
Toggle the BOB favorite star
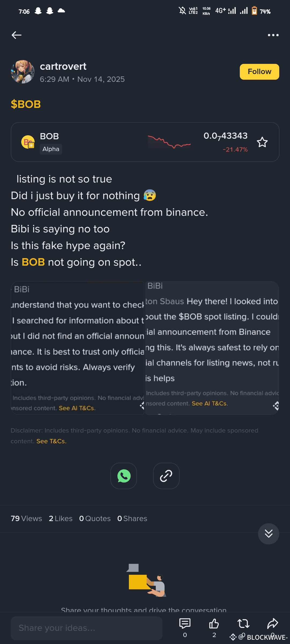(x=262, y=142)
